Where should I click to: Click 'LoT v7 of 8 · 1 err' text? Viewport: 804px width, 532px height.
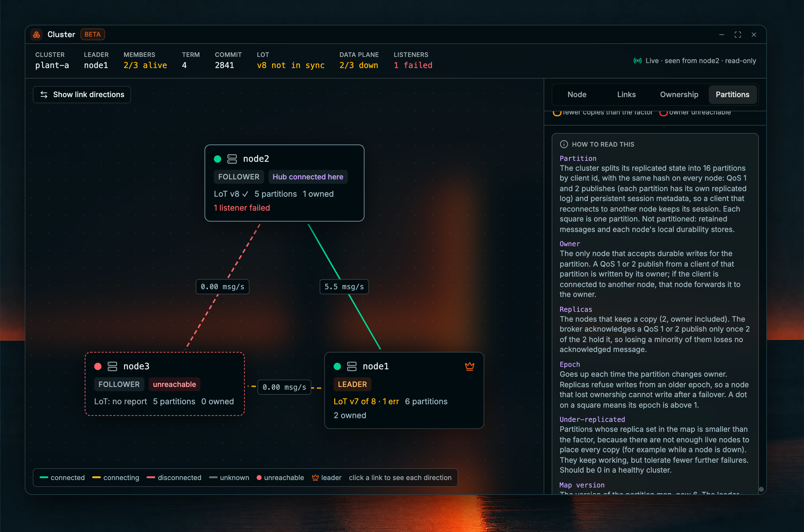[x=366, y=402]
